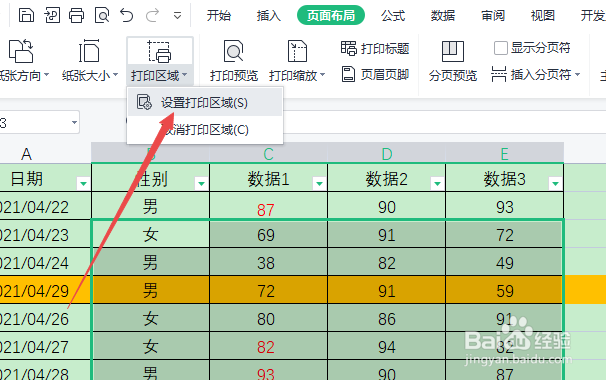Image resolution: width=606 pixels, height=380 pixels.
Task: Click the Save icon in quick toolbar
Action: click(26, 15)
